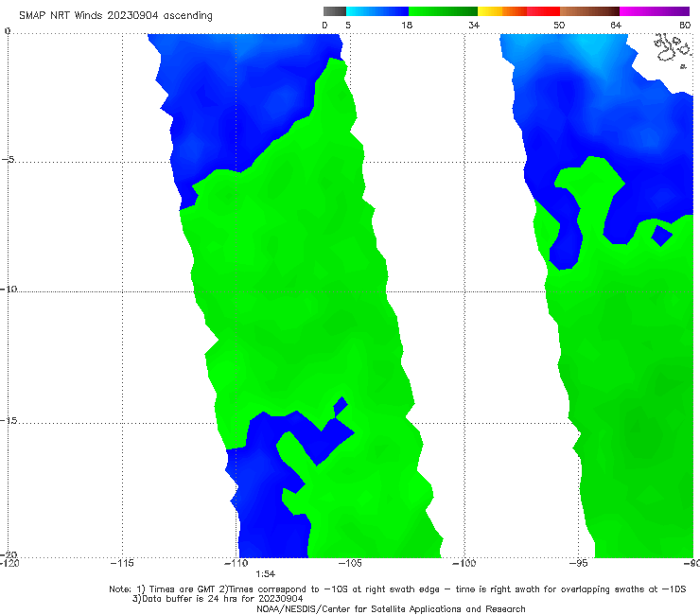This screenshot has height=615, width=700.
Task: Click the longitude label '-105'
Action: coord(350,563)
